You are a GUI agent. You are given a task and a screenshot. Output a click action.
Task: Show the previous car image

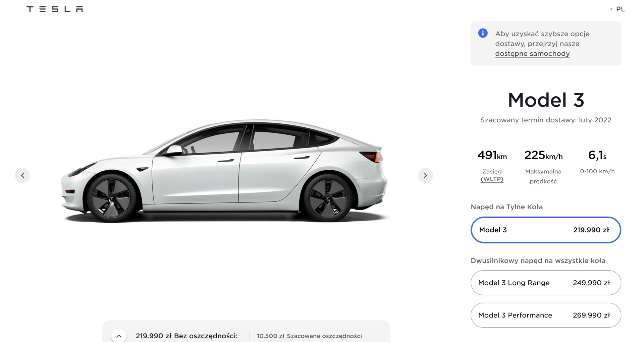(x=22, y=175)
